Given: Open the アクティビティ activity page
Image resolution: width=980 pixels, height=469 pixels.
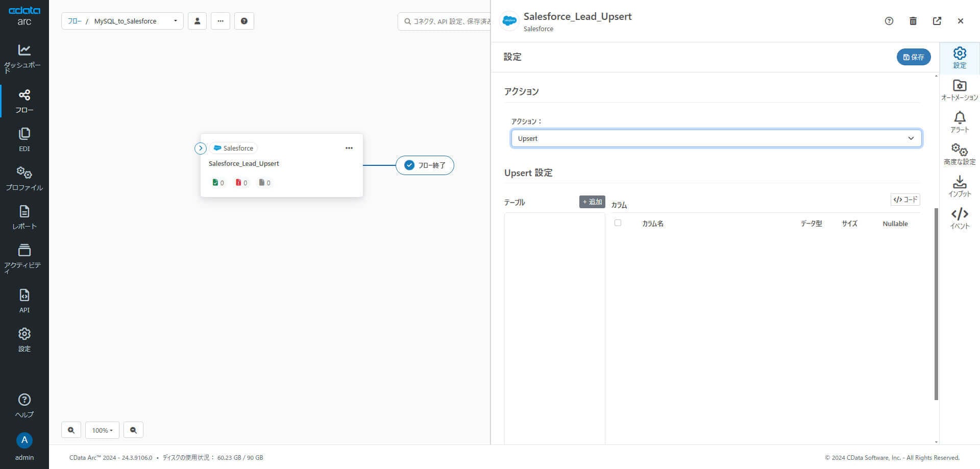Looking at the screenshot, I should 24,257.
